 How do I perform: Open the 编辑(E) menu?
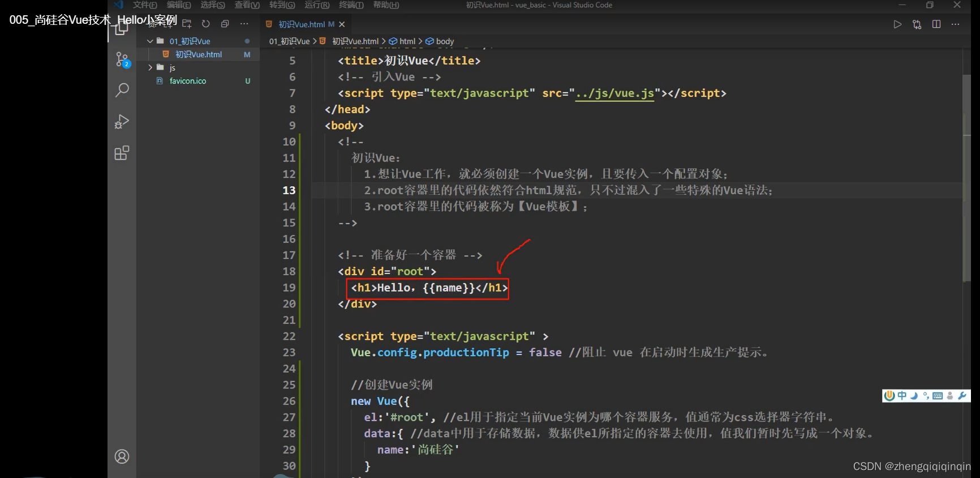pyautogui.click(x=179, y=5)
